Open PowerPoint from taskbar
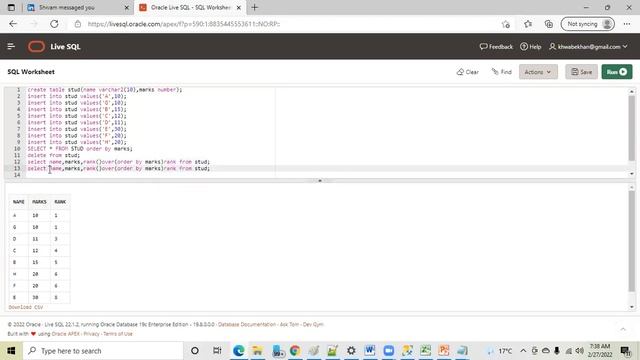Viewport: 640px width, 360px height. (x=444, y=351)
